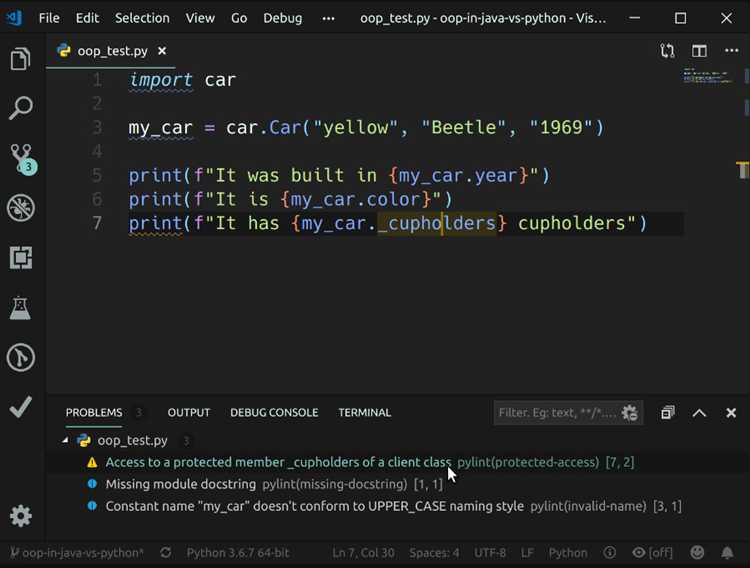The height and width of the screenshot is (568, 750).
Task: Click line number 5 in the gutter
Action: pos(97,175)
